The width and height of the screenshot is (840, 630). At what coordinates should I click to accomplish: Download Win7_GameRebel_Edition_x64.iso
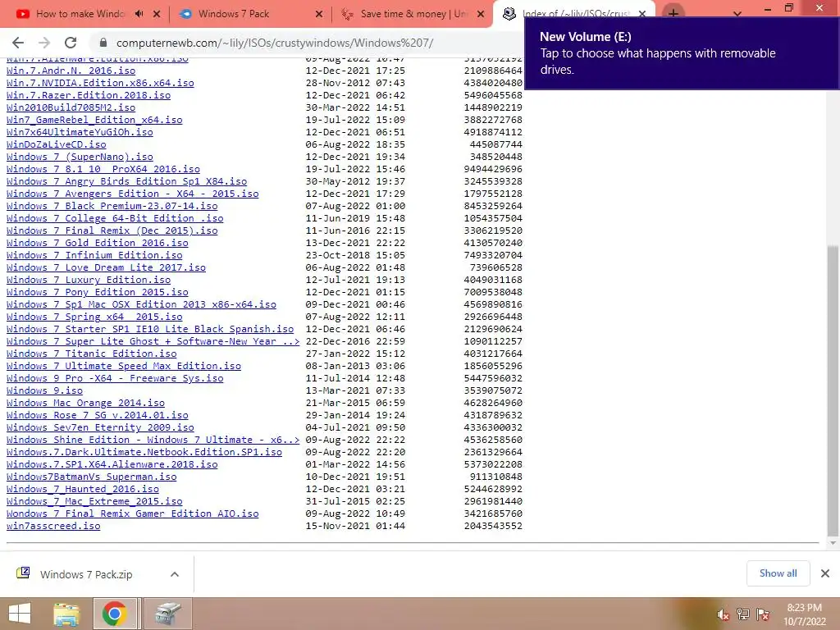tap(94, 120)
